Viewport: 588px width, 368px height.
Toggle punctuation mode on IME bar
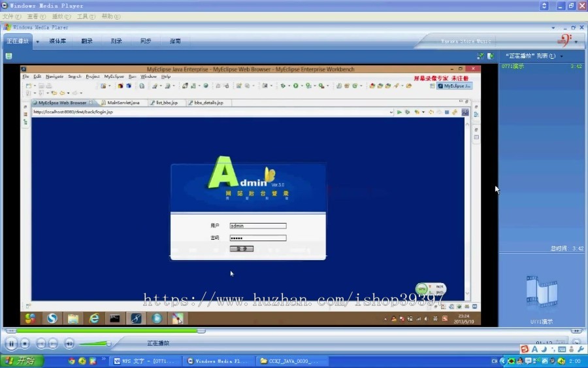click(553, 350)
